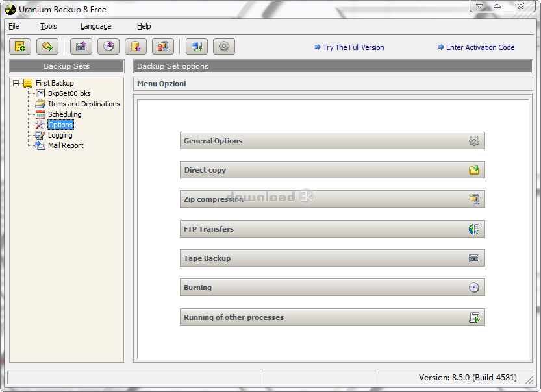Select Items and Destinations in the tree

pos(84,104)
